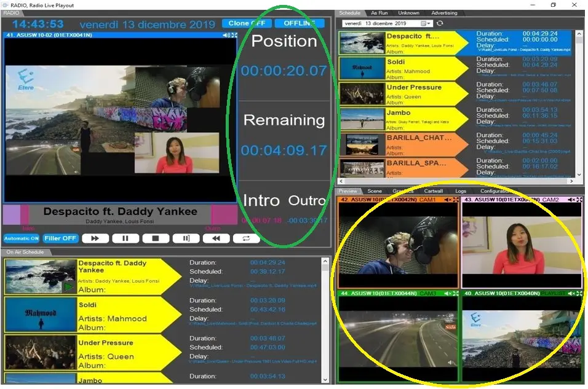588x389 pixels.
Task: Open the Cartwall tab
Action: 433,191
